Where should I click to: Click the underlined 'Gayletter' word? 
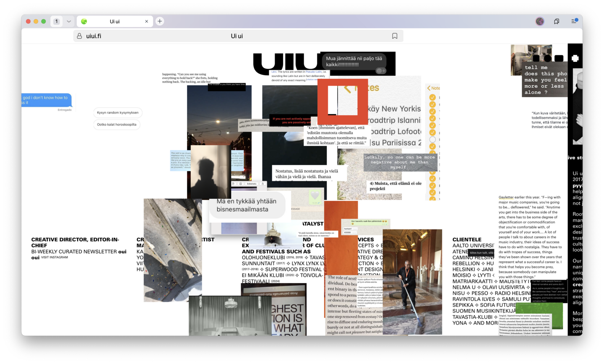pos(506,197)
